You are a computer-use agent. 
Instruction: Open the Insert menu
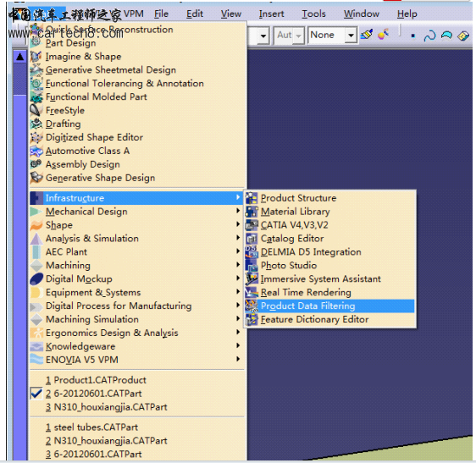271,14
